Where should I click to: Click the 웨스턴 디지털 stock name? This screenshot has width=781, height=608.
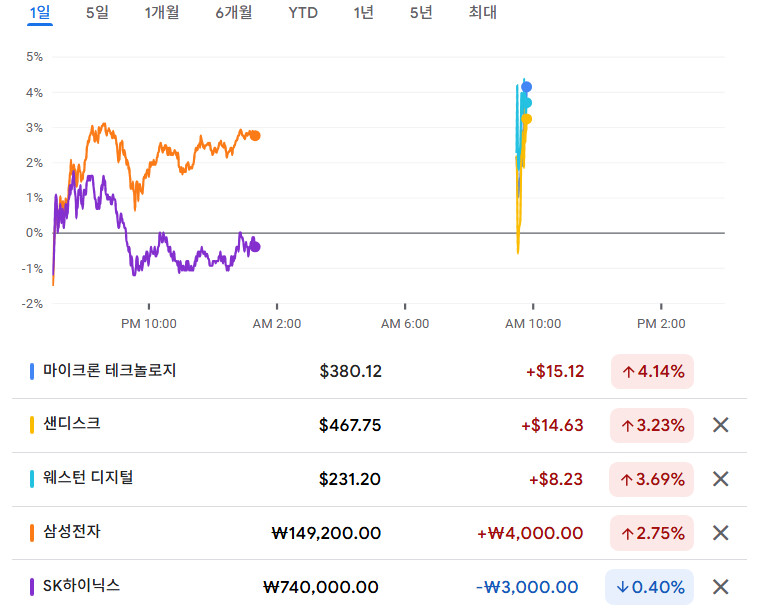(88, 478)
